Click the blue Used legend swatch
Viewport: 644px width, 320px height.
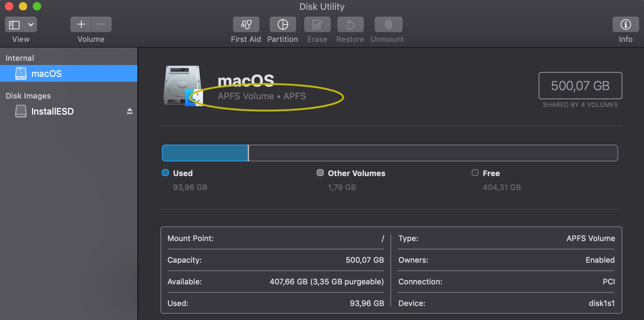pos(165,173)
